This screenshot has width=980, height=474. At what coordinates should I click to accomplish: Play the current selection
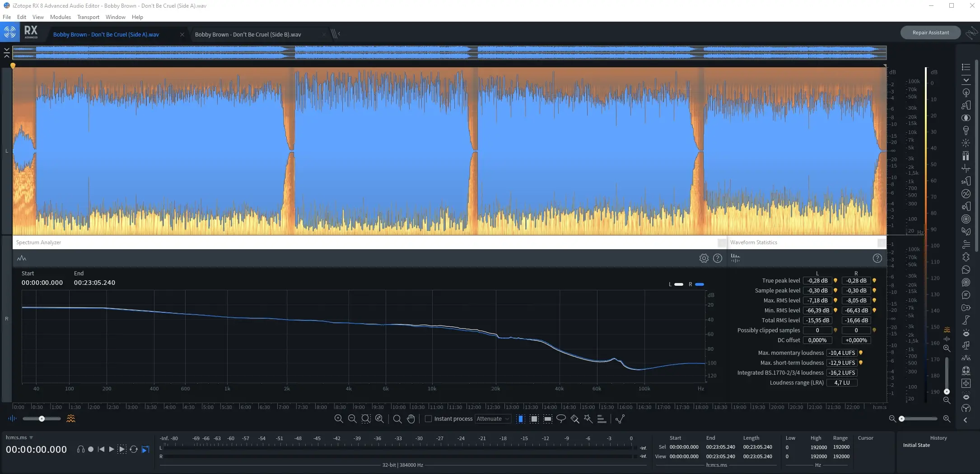(x=122, y=449)
